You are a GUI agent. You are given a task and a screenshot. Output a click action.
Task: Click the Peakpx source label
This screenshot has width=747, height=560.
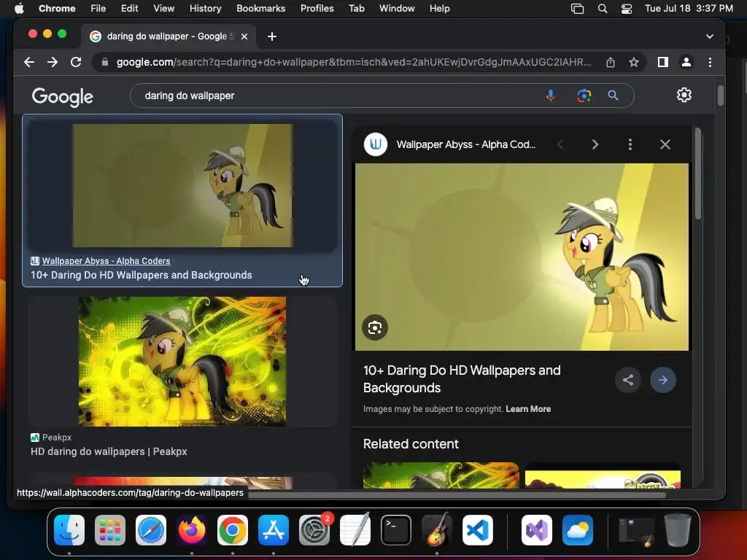coord(57,437)
